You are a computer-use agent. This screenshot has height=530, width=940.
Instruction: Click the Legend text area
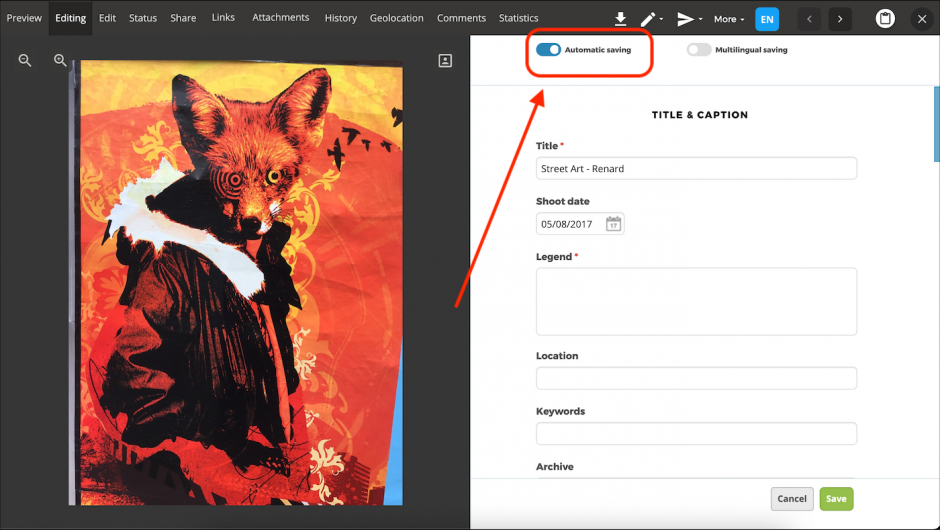pyautogui.click(x=696, y=302)
